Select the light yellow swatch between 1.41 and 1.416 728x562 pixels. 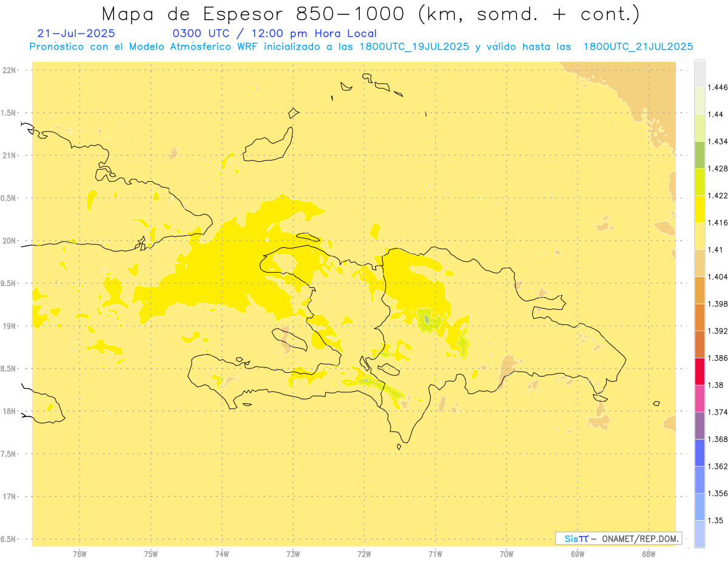(x=699, y=236)
